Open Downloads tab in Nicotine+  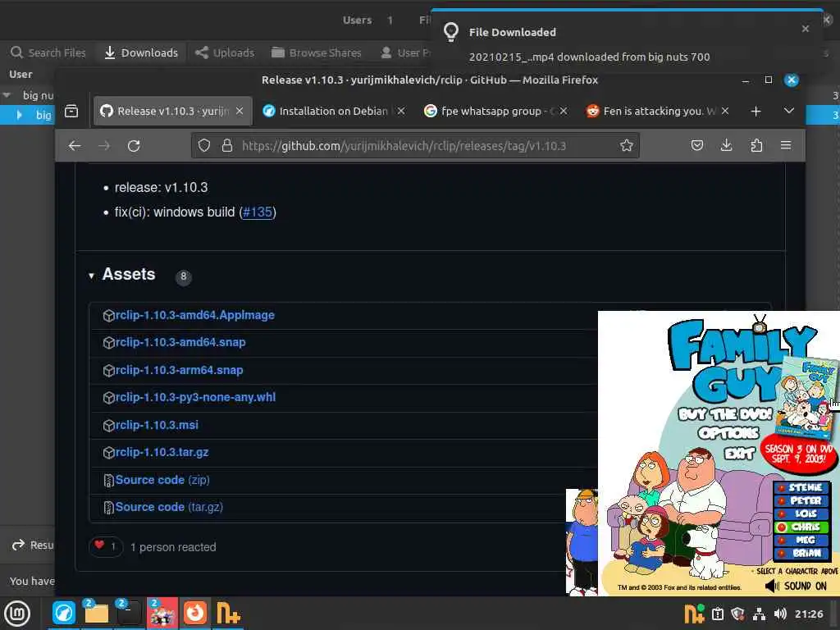pyautogui.click(x=141, y=52)
